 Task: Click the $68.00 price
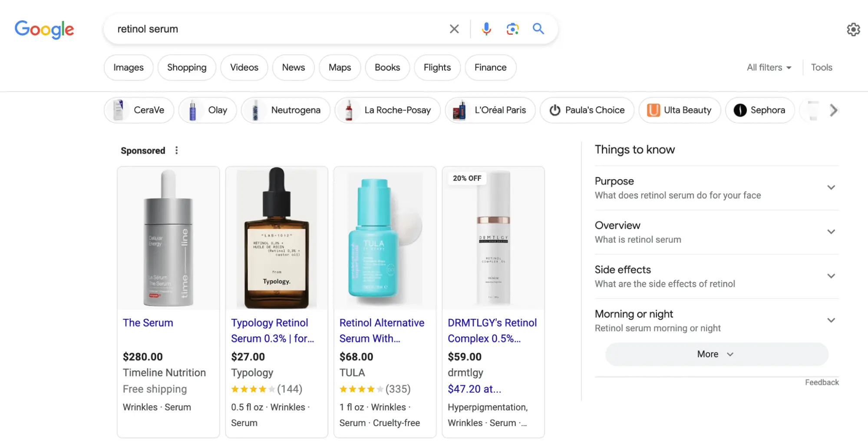click(356, 357)
